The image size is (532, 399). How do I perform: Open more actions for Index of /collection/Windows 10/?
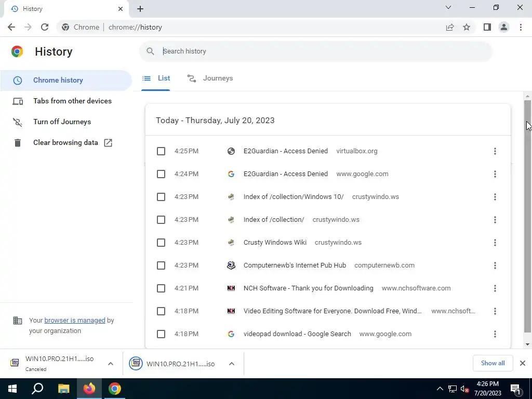coord(495,197)
